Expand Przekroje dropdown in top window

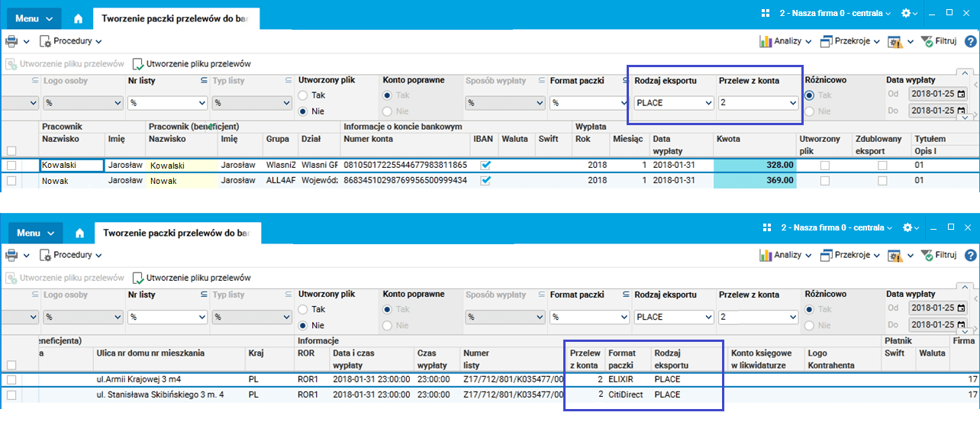coord(876,42)
